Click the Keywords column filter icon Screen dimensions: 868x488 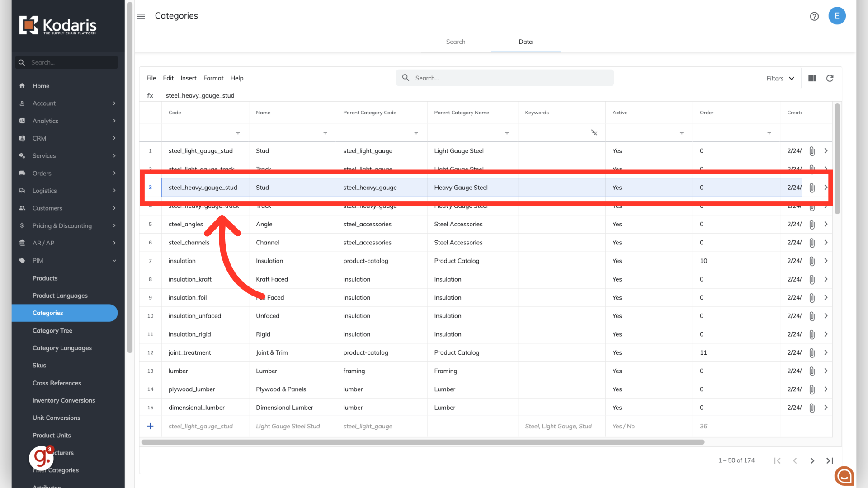(594, 132)
